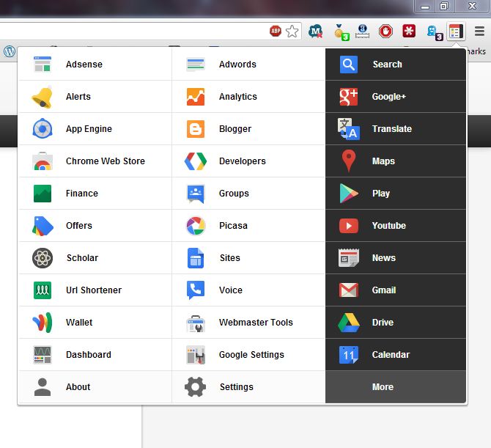
Task: Click the Google Settings icon
Action: pyautogui.click(x=196, y=355)
